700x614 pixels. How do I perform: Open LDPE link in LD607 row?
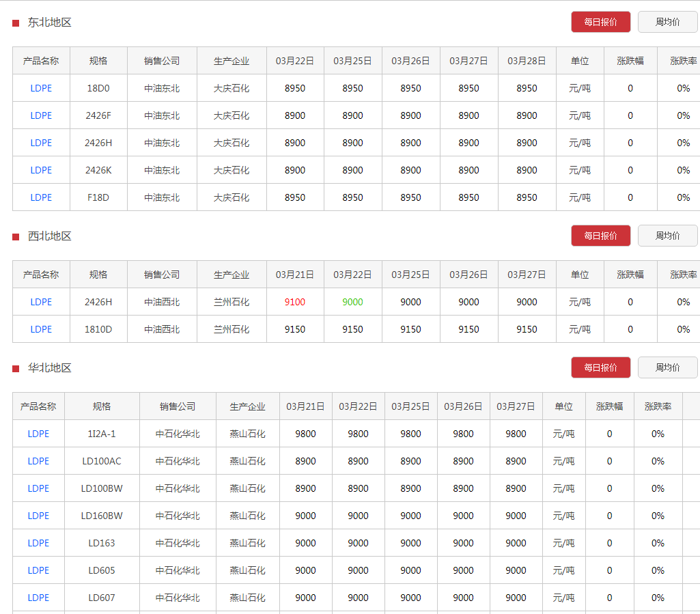tap(38, 598)
